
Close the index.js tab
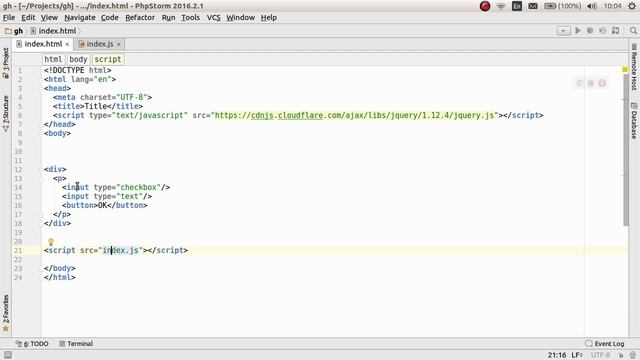tap(119, 44)
